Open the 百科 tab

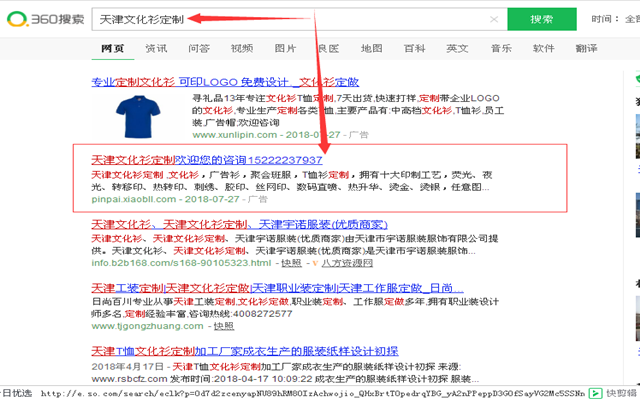414,49
